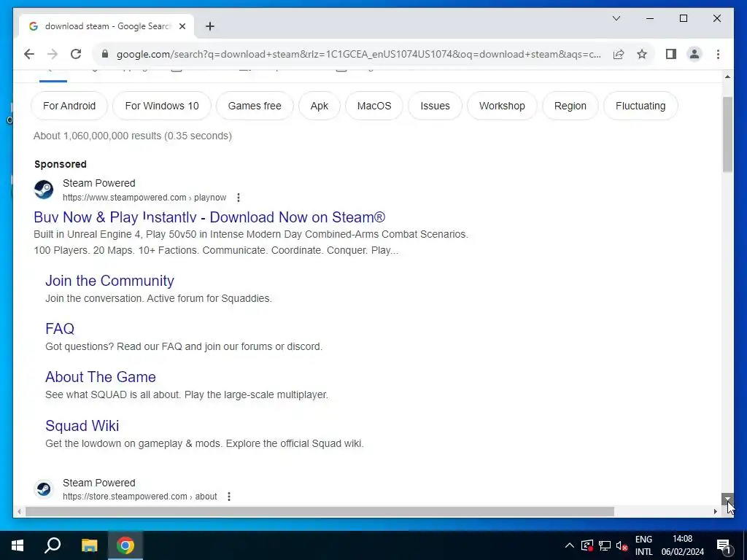Screen dimensions: 747x560
Task: Open the Chrome profile avatar
Action: pos(694,54)
